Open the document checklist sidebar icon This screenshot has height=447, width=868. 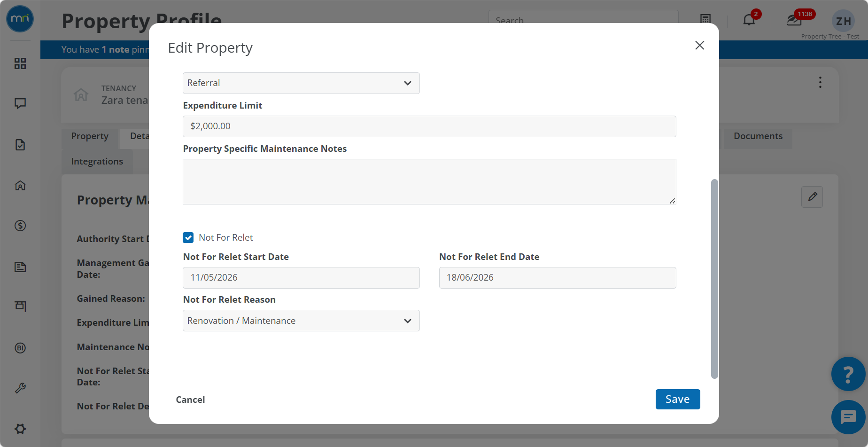[20, 145]
